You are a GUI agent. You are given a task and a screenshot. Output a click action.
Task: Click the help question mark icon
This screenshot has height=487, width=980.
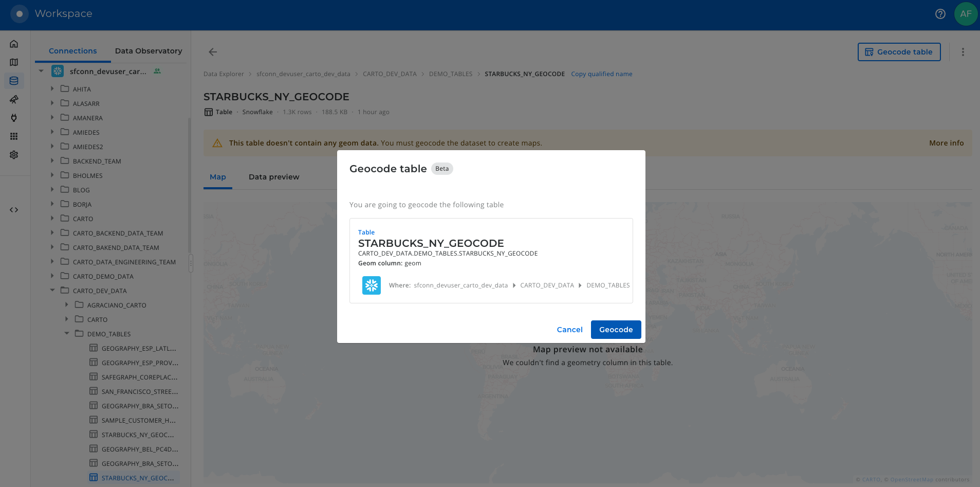(940, 14)
